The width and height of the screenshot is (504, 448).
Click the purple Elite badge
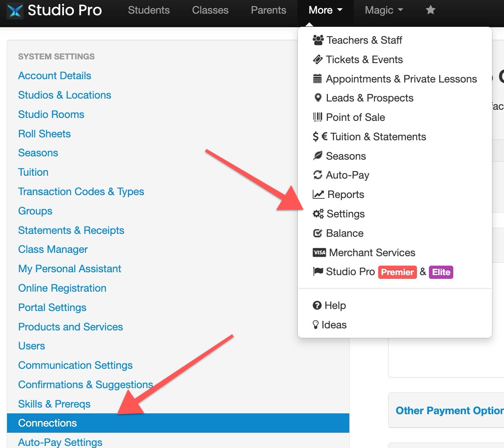click(x=441, y=272)
